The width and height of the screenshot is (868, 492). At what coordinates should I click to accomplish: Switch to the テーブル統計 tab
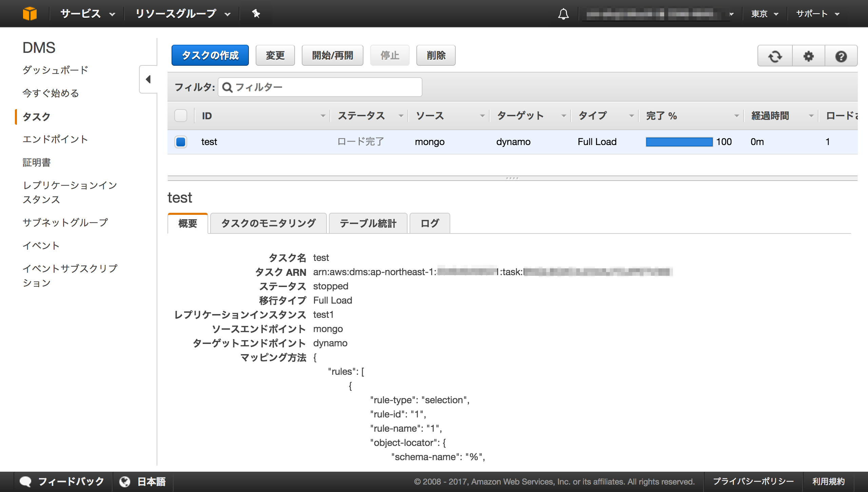[368, 223]
